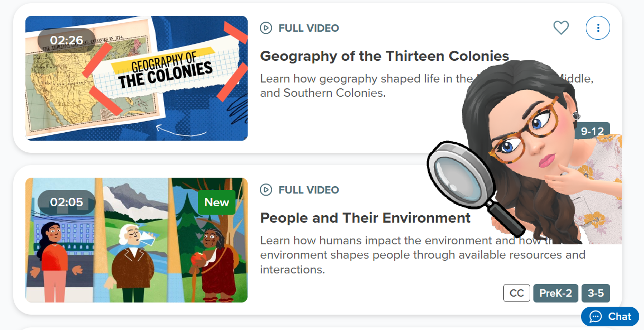Open the People and Their Environment title
This screenshot has width=644, height=330.
pos(365,218)
